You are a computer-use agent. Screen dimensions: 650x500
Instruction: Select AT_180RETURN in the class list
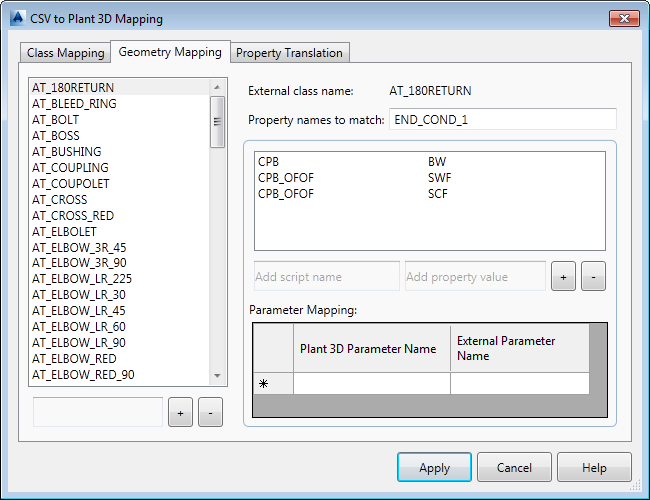[120, 87]
